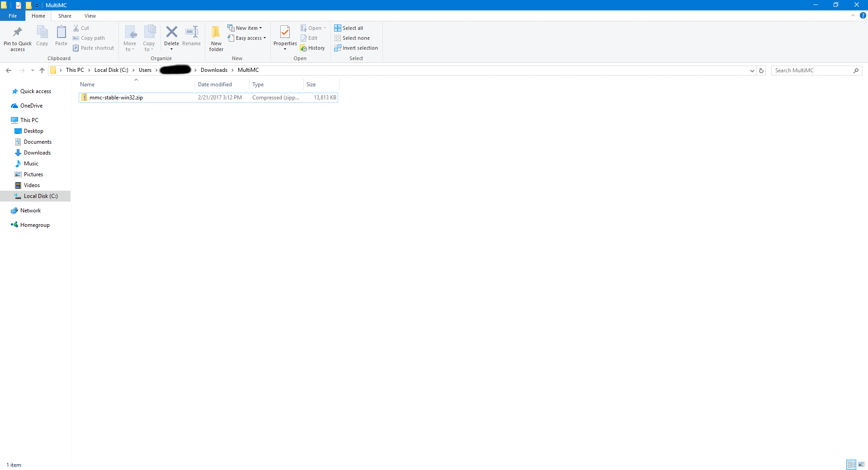Rename the selected file
Viewport: 868px width, 470px height.
point(192,36)
